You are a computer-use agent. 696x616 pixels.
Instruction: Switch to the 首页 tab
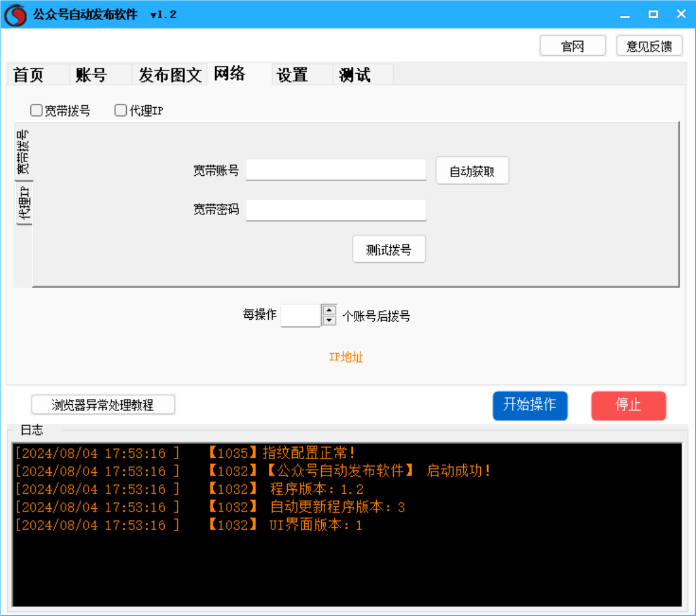[x=37, y=74]
